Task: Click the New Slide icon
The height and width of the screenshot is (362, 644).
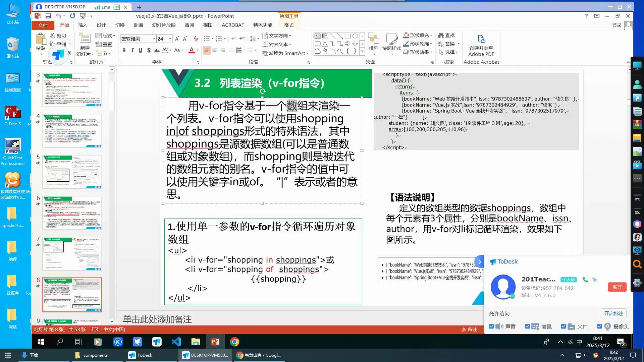Action: 85,39
